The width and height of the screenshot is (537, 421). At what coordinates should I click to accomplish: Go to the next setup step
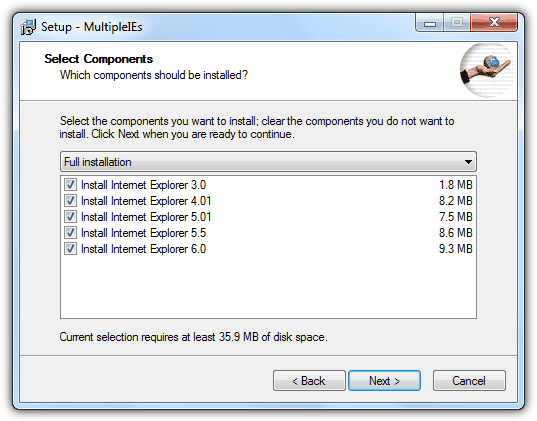click(x=384, y=381)
